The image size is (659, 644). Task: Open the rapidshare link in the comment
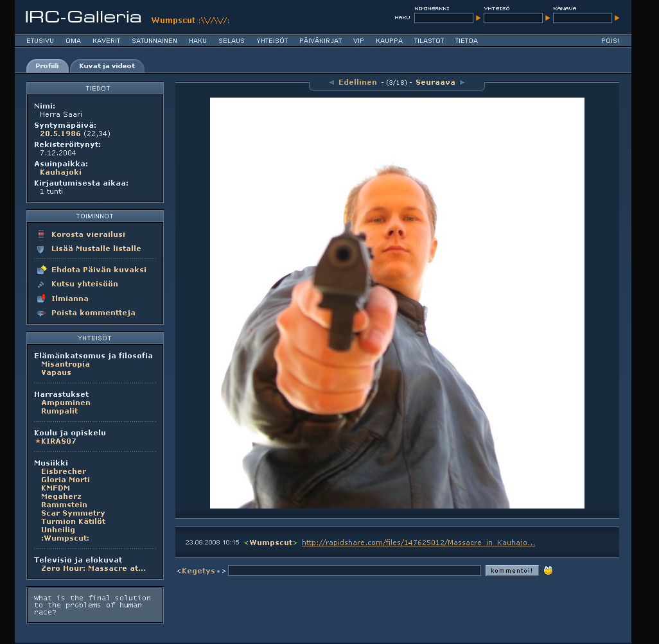coord(418,543)
